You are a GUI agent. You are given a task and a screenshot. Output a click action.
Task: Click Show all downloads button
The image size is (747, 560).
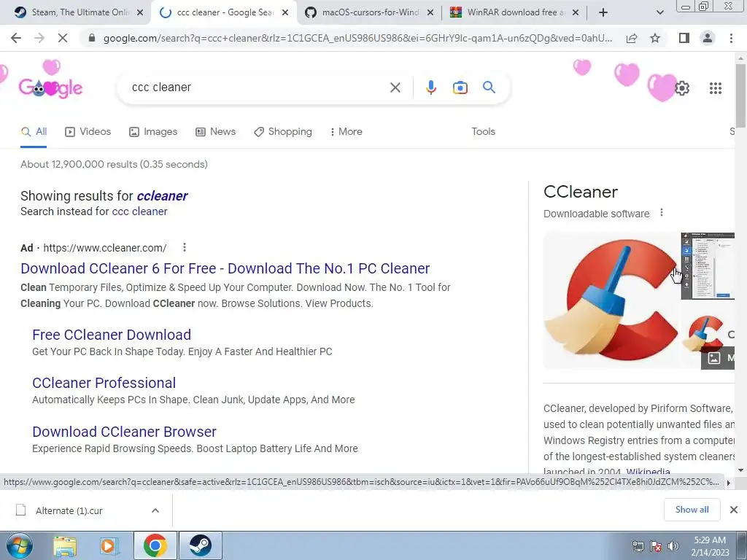tap(692, 510)
